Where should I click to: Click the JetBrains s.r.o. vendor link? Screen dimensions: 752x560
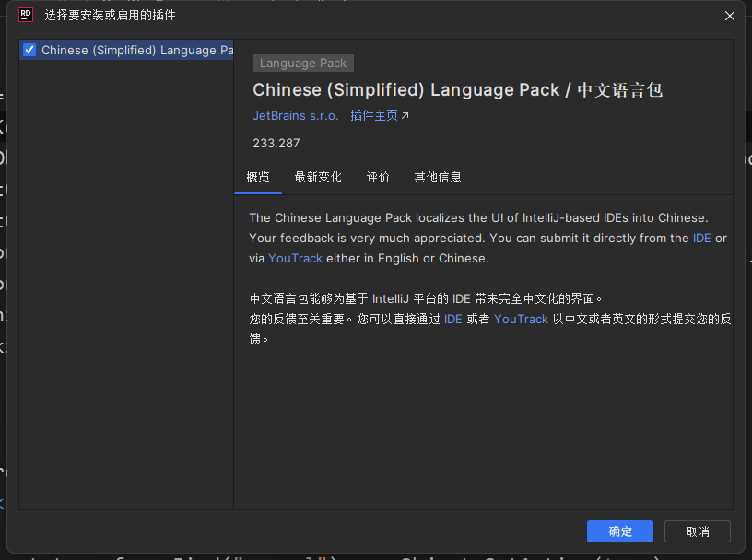click(x=295, y=115)
